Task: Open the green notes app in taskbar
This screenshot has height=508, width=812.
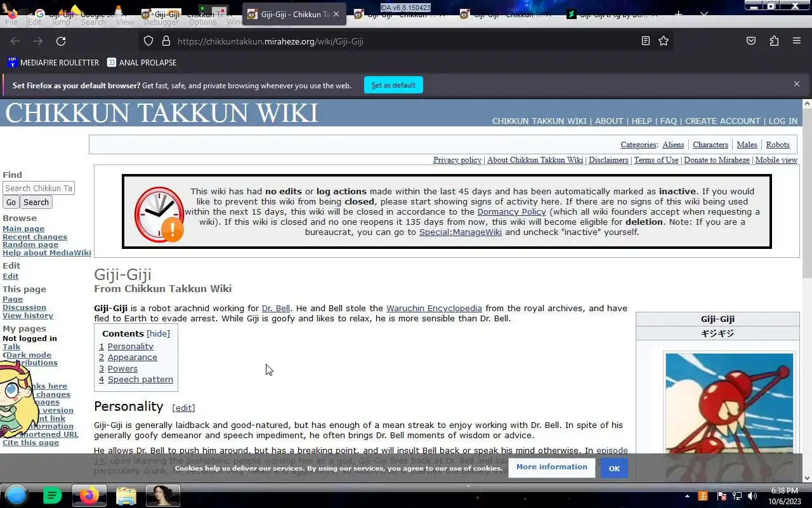Action: 52,495
